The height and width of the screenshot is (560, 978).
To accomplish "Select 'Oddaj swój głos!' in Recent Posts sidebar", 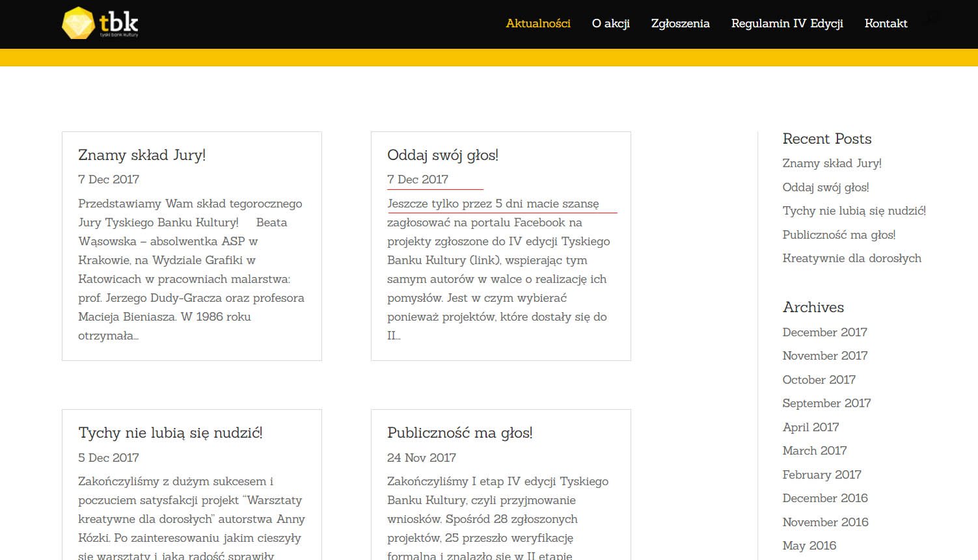I will coord(825,187).
